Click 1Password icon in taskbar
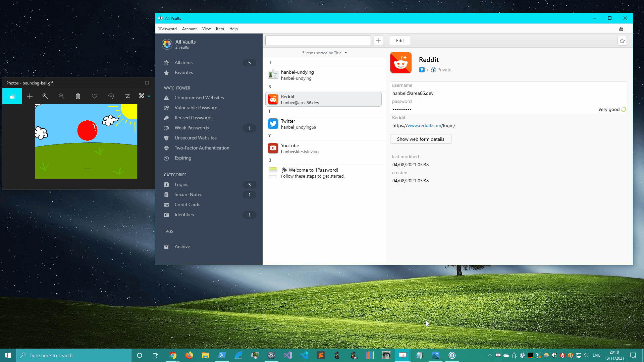 click(x=452, y=355)
